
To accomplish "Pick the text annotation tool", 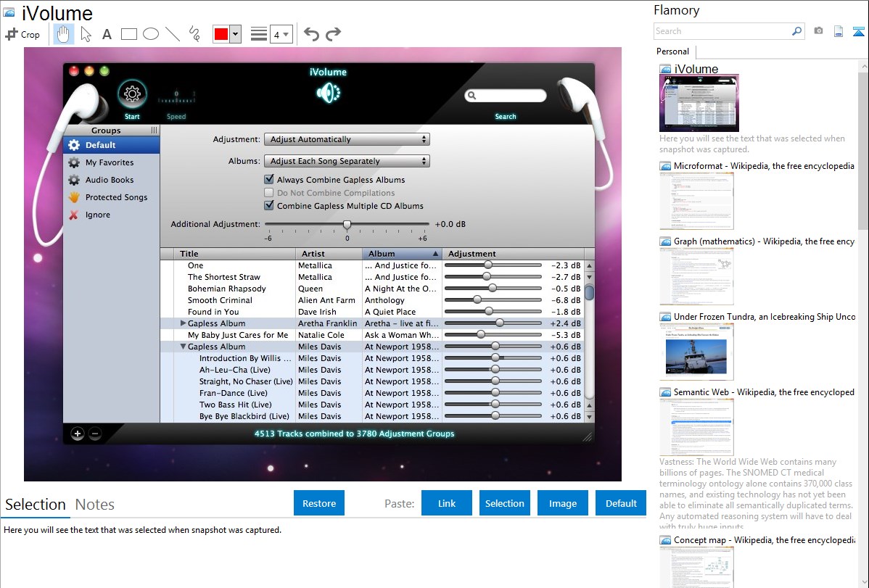I will 107,34.
